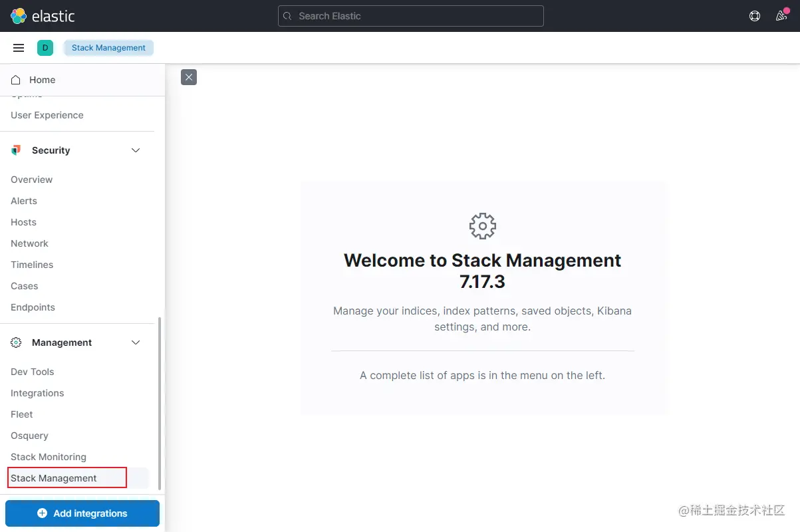Open Security Alerts
This screenshot has width=800, height=532.
pyautogui.click(x=24, y=201)
